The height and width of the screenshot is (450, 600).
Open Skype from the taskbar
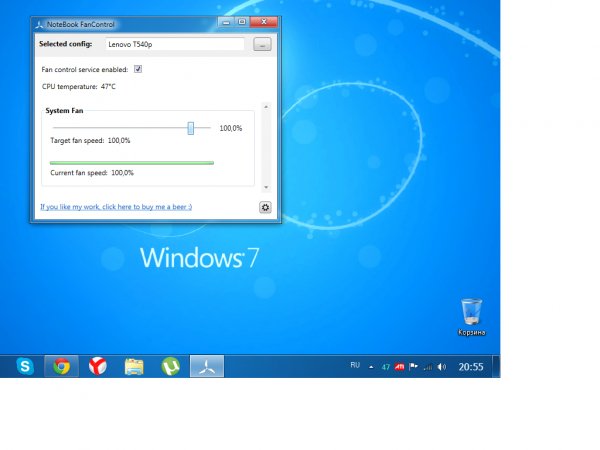25,366
